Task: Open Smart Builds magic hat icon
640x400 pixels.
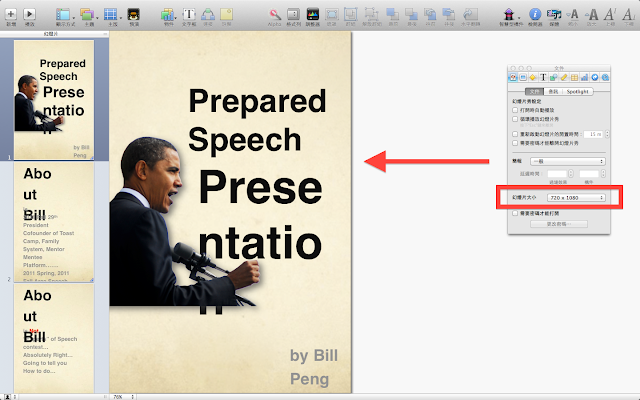Action: (509, 15)
